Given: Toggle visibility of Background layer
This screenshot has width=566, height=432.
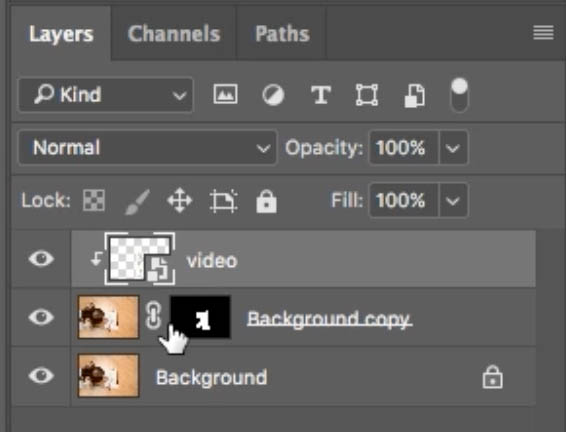Looking at the screenshot, I should pos(41,375).
